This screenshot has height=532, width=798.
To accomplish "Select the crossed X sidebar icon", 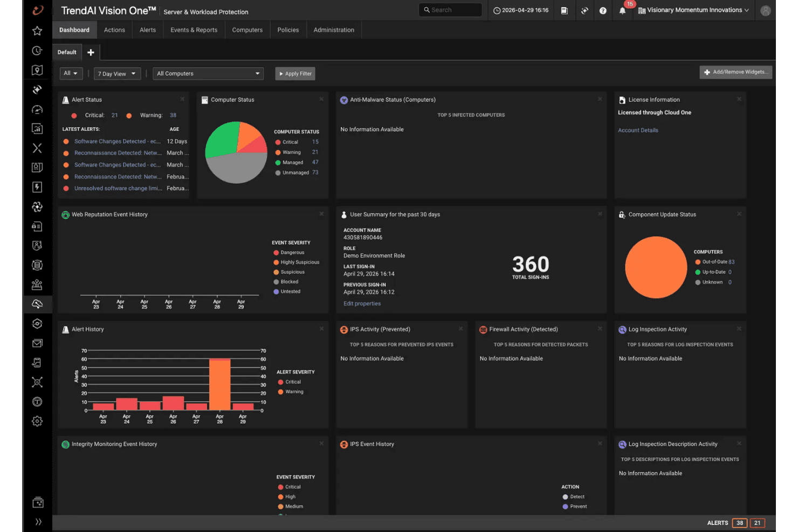I will tap(37, 148).
